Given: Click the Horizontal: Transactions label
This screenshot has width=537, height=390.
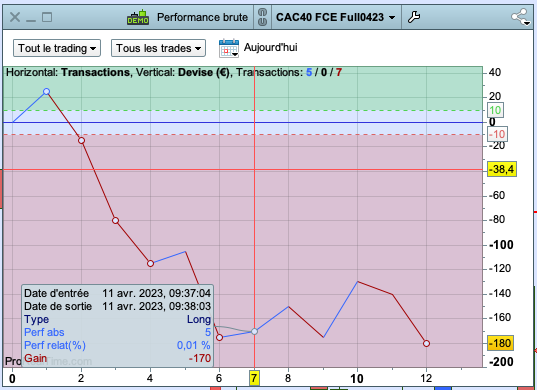Looking at the screenshot, I should pyautogui.click(x=68, y=73).
